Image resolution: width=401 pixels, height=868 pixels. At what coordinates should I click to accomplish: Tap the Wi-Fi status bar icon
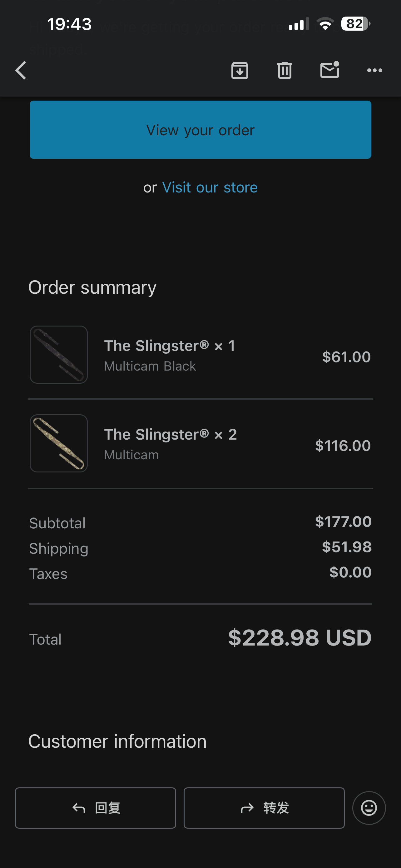click(x=325, y=24)
